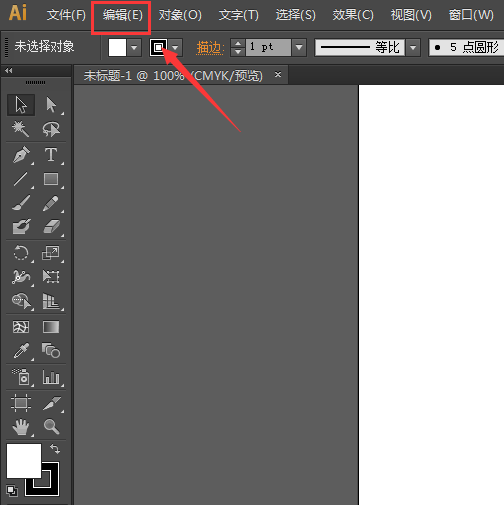Open the 文字(T) menu
504x505 pixels.
pos(239,15)
